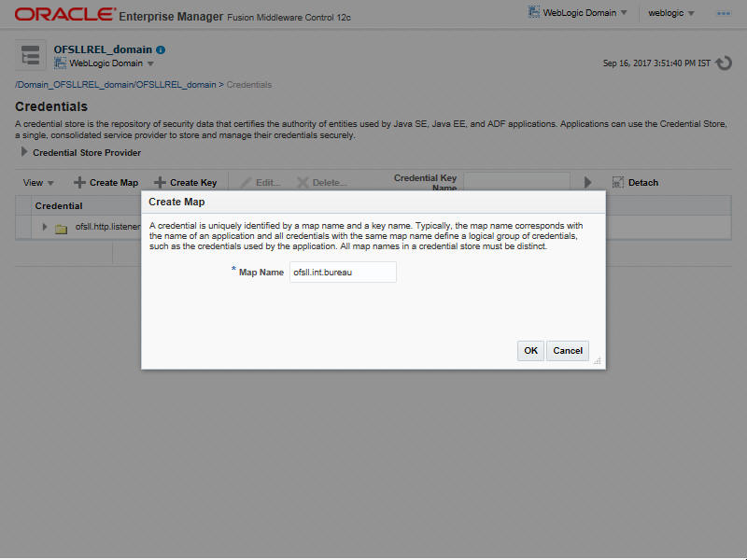Focus the Credential Key Name search field
This screenshot has height=560, width=747.
point(517,181)
